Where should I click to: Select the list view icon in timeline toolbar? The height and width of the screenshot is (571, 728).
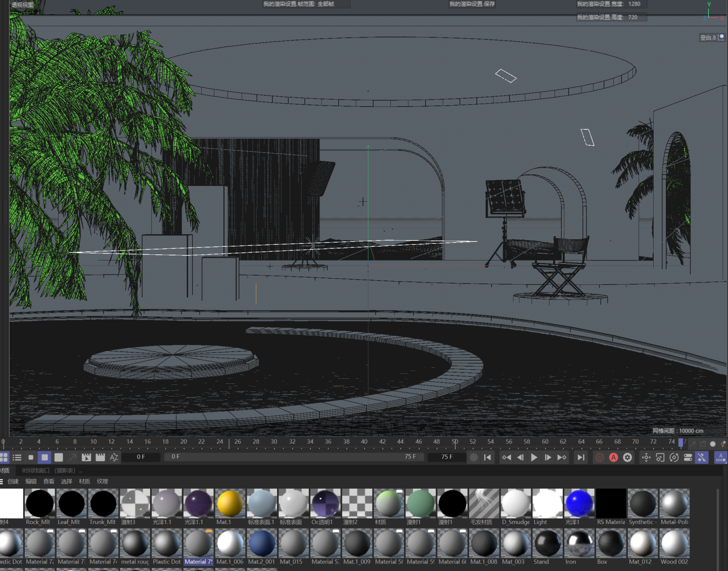[17, 458]
